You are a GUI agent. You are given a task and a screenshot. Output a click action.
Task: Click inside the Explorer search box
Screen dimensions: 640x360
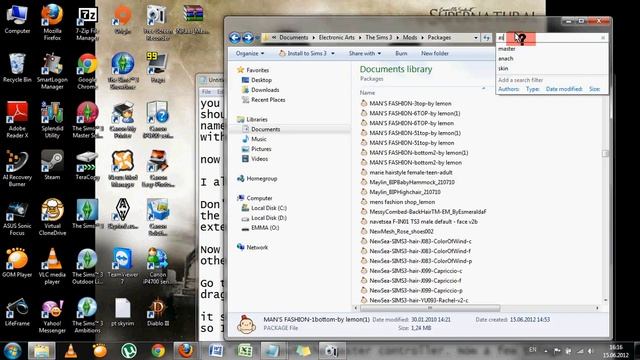point(551,38)
